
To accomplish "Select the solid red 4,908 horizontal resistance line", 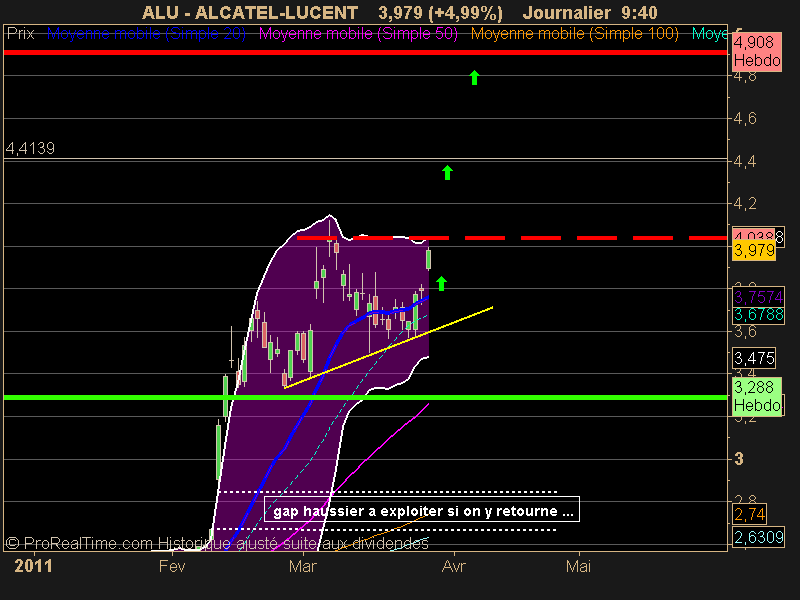I will click(x=365, y=52).
